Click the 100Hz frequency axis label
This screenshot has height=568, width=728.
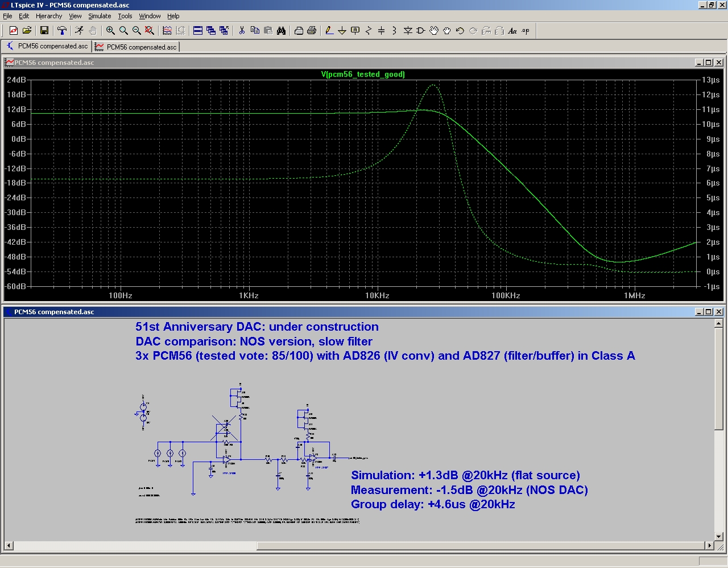(x=121, y=295)
